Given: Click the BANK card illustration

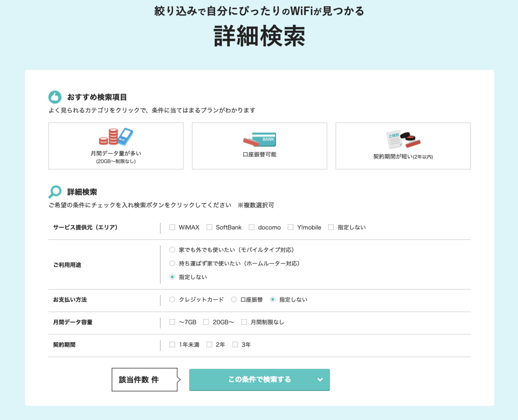Looking at the screenshot, I should pyautogui.click(x=259, y=139).
